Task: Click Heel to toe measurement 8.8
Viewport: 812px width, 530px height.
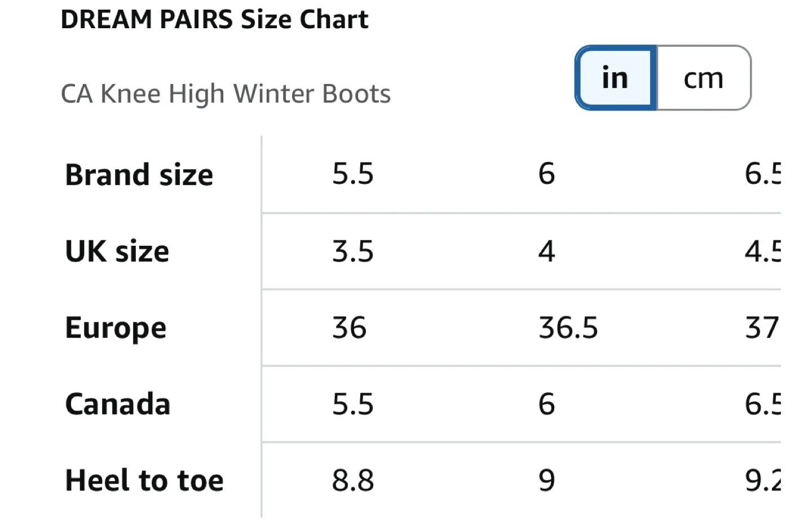Action: [353, 480]
